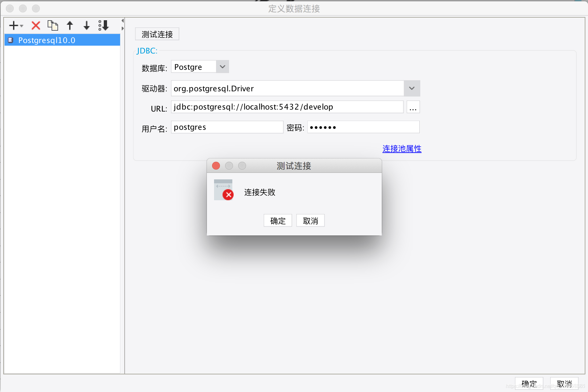
Task: Move the connection up
Action: [x=70, y=25]
